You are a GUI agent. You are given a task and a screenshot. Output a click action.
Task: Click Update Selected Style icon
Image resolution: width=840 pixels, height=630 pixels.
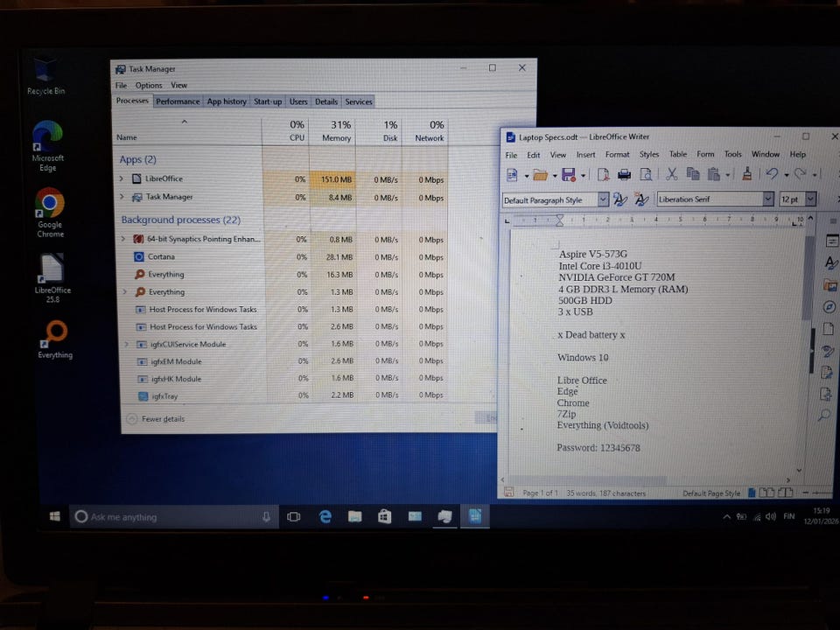[x=620, y=199]
